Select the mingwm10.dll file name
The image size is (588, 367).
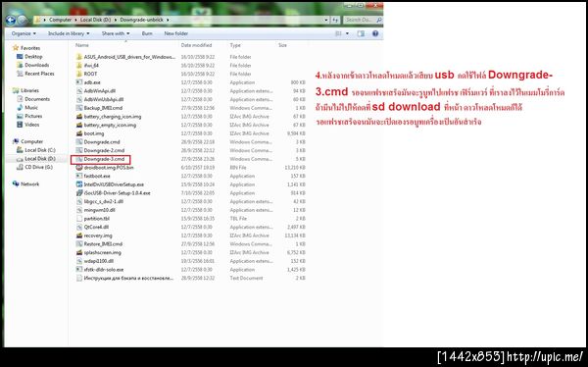pos(99,210)
